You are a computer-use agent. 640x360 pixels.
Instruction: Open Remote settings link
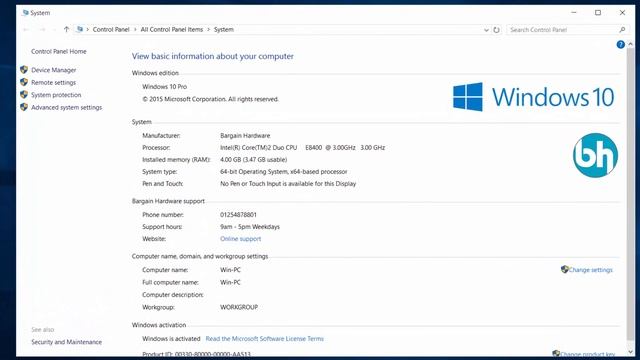[53, 82]
